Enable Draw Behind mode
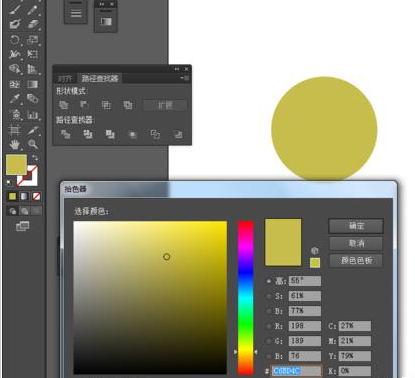415x378 pixels. [x=24, y=211]
